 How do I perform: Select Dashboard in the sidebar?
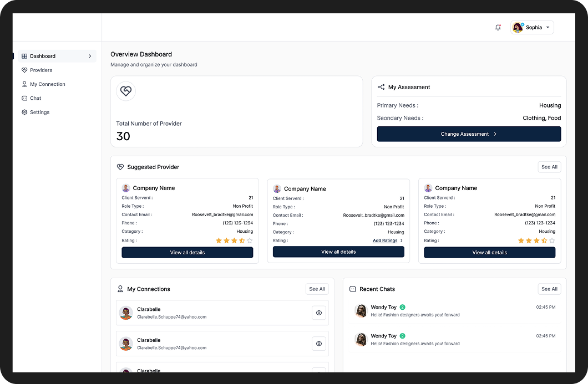57,56
